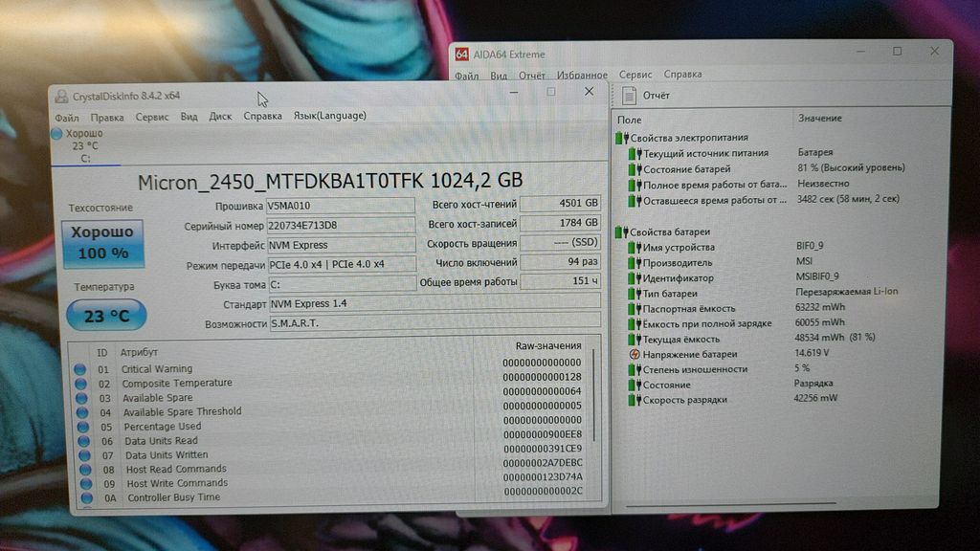Image resolution: width=980 pixels, height=551 pixels.
Task: Click the Отчёт report icon in AIDA64
Action: coord(629,96)
